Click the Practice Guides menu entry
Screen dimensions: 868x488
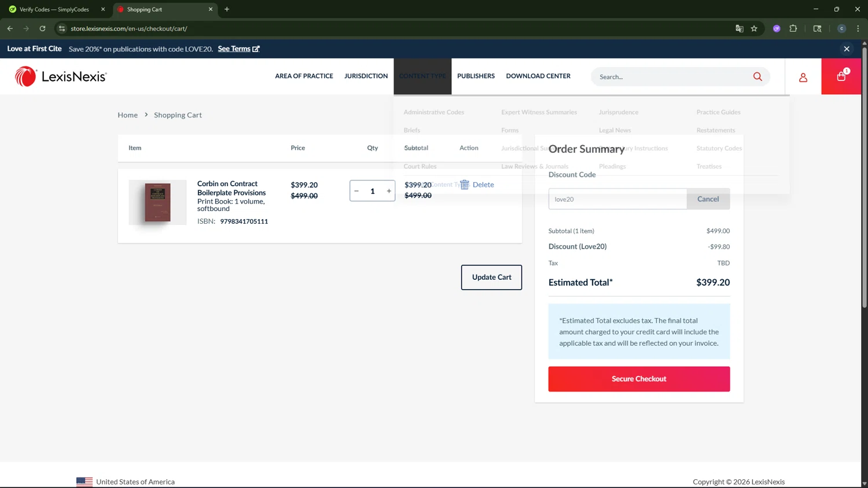(718, 112)
